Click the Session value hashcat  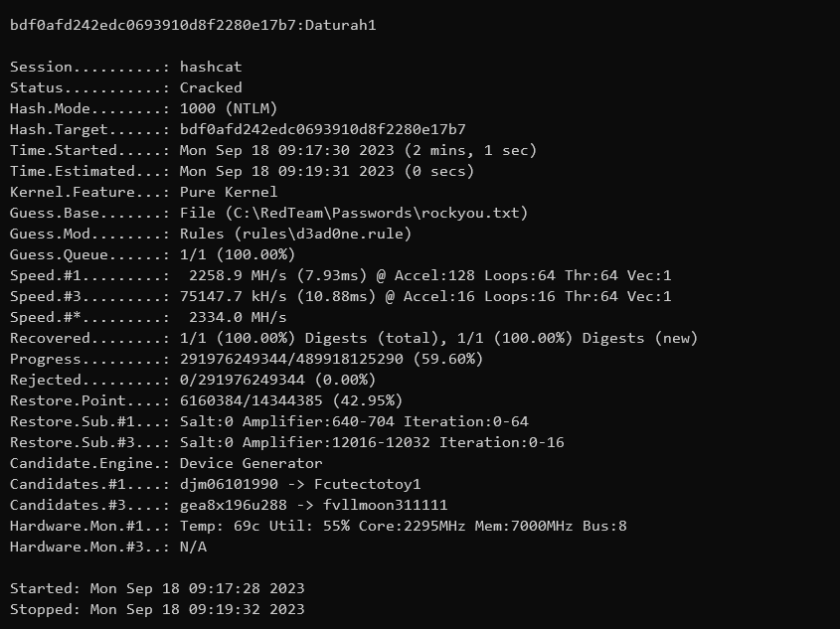211,68
